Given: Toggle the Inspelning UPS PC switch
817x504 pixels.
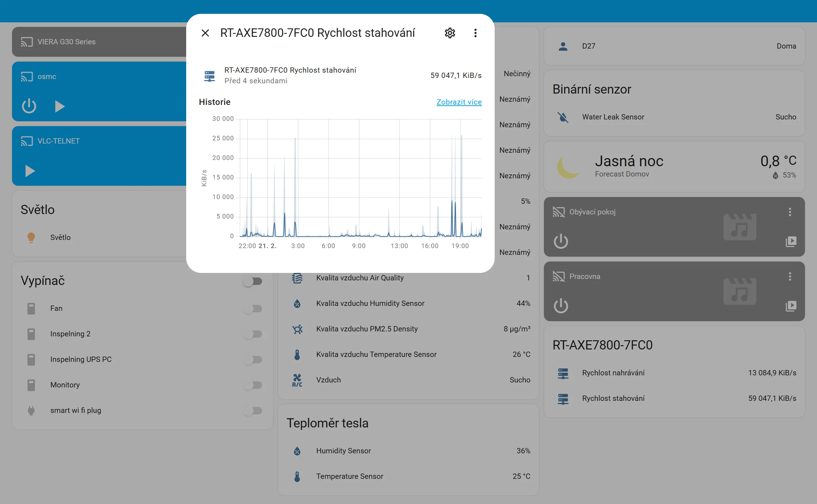Looking at the screenshot, I should pyautogui.click(x=253, y=359).
